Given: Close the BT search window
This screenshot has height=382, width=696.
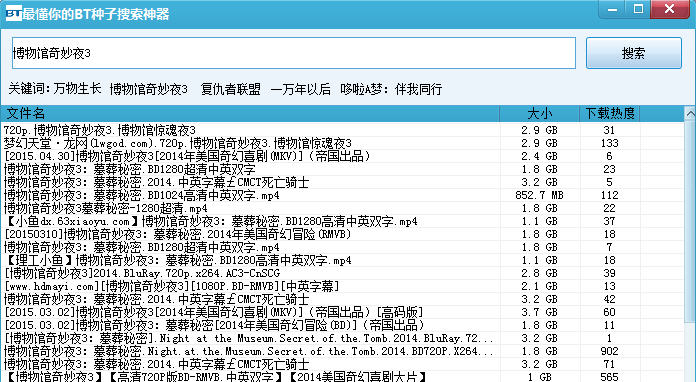Looking at the screenshot, I should pyautogui.click(x=670, y=9).
